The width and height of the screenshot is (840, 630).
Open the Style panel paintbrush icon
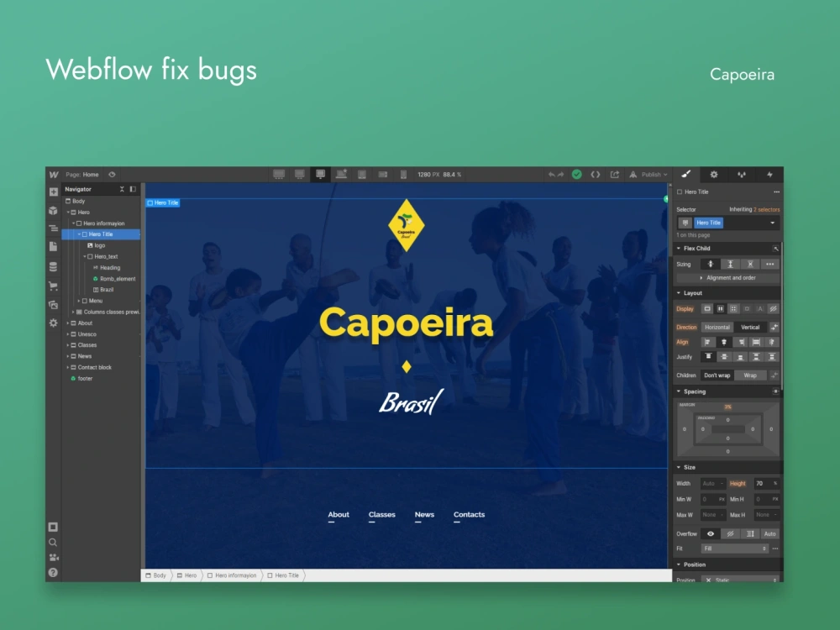click(687, 173)
